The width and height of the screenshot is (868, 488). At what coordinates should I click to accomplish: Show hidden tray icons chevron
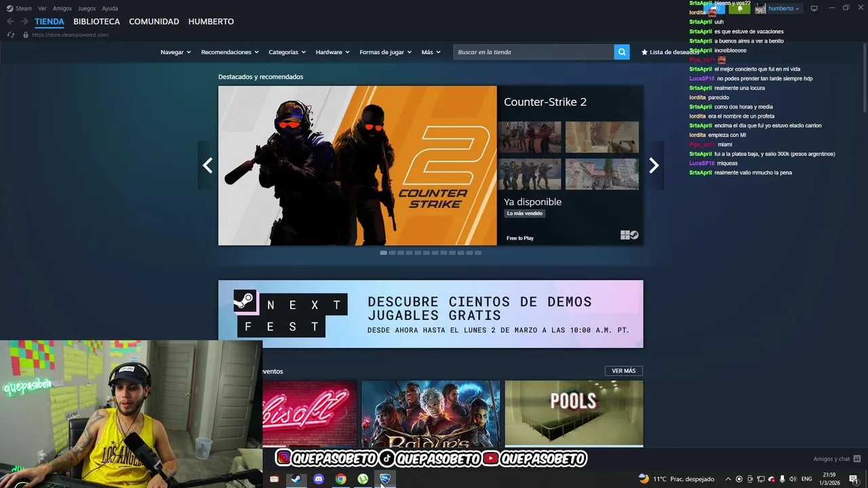point(728,479)
